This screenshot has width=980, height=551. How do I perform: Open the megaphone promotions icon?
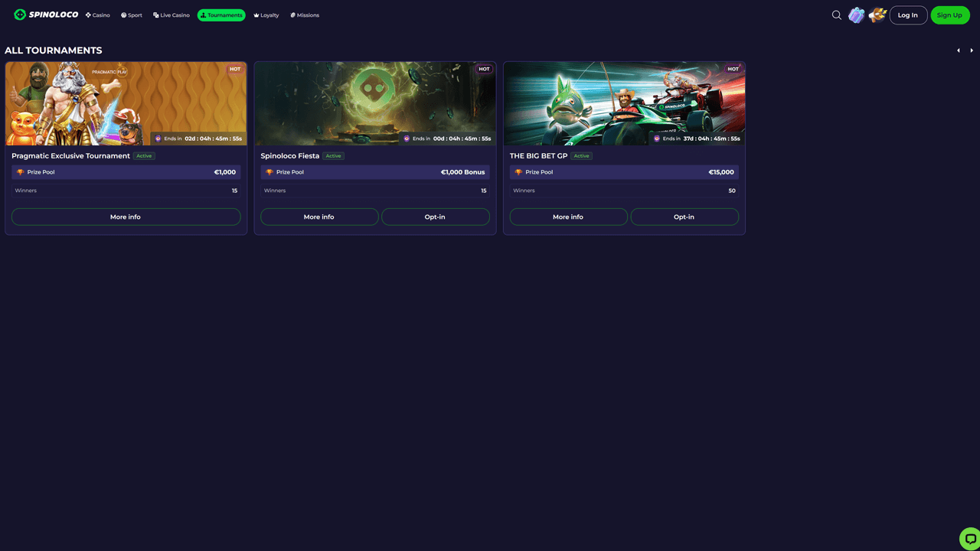click(x=877, y=15)
